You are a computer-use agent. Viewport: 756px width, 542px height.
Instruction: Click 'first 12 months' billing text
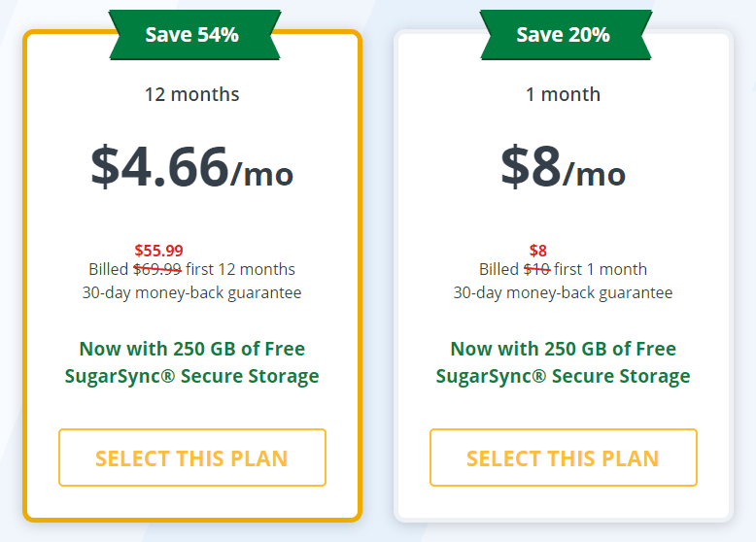(240, 269)
